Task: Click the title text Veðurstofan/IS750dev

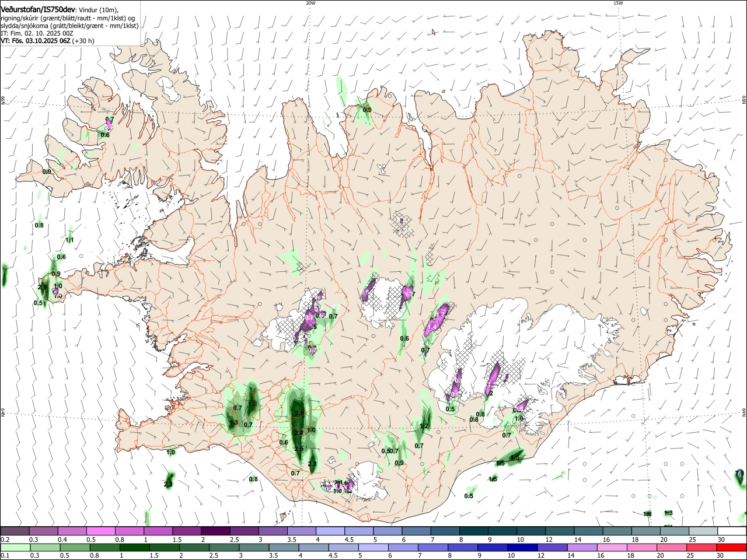Action: [x=38, y=10]
